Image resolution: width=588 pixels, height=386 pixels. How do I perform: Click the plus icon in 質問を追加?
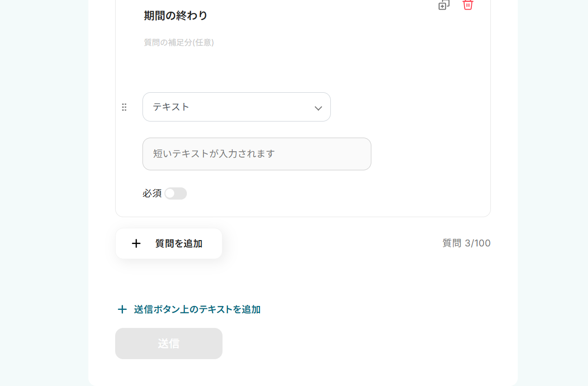[x=136, y=244]
